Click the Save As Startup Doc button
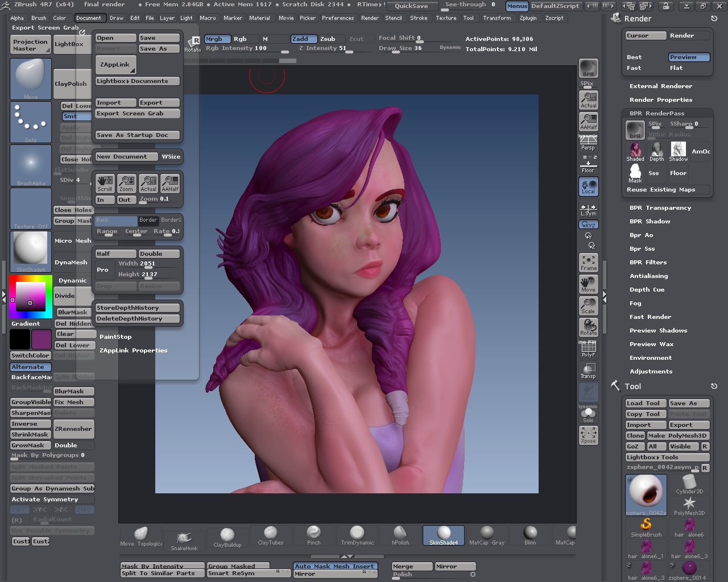The height and width of the screenshot is (582, 728). coord(138,135)
